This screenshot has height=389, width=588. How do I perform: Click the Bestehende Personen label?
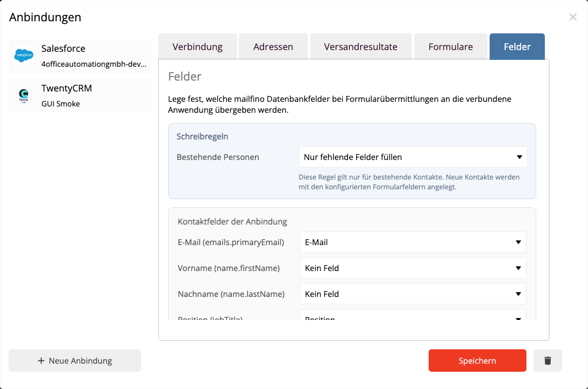coord(217,157)
